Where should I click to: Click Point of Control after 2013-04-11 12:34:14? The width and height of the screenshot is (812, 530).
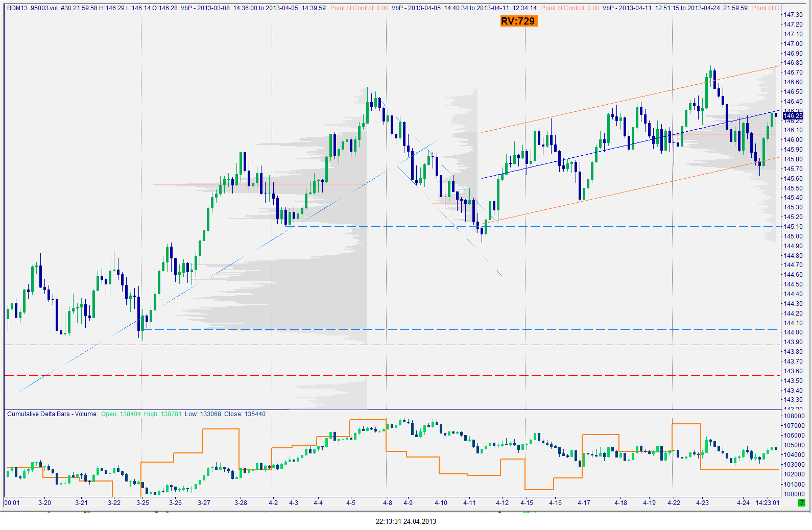tap(570, 8)
